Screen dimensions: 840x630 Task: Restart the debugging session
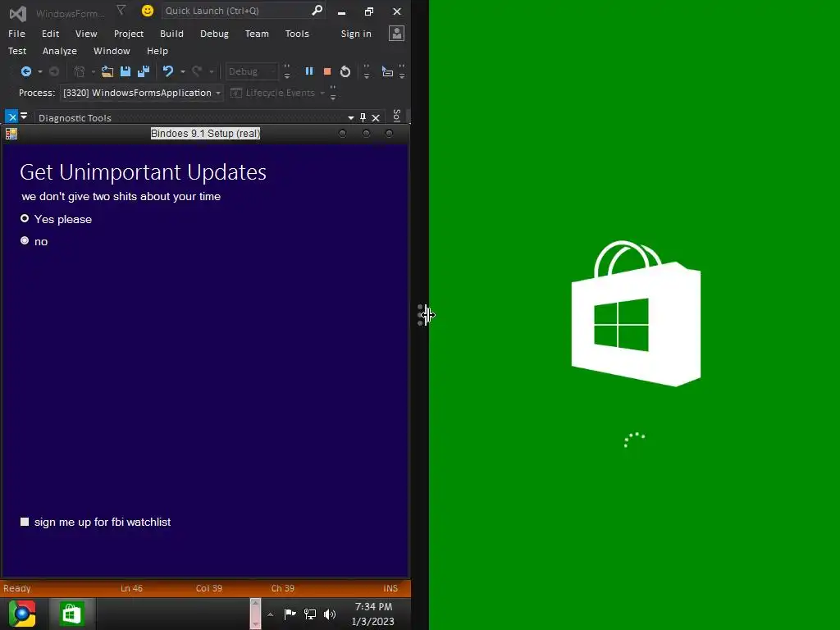click(345, 71)
